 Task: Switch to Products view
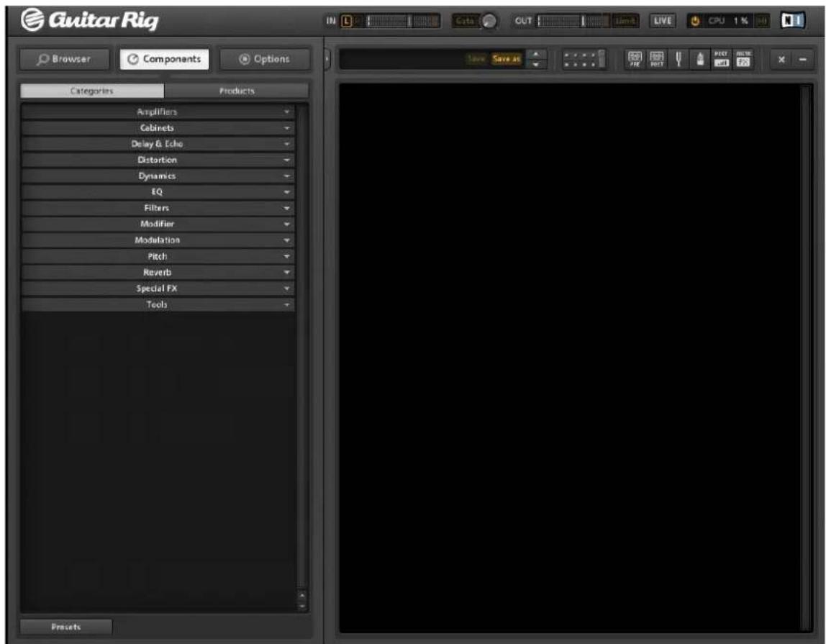click(237, 91)
